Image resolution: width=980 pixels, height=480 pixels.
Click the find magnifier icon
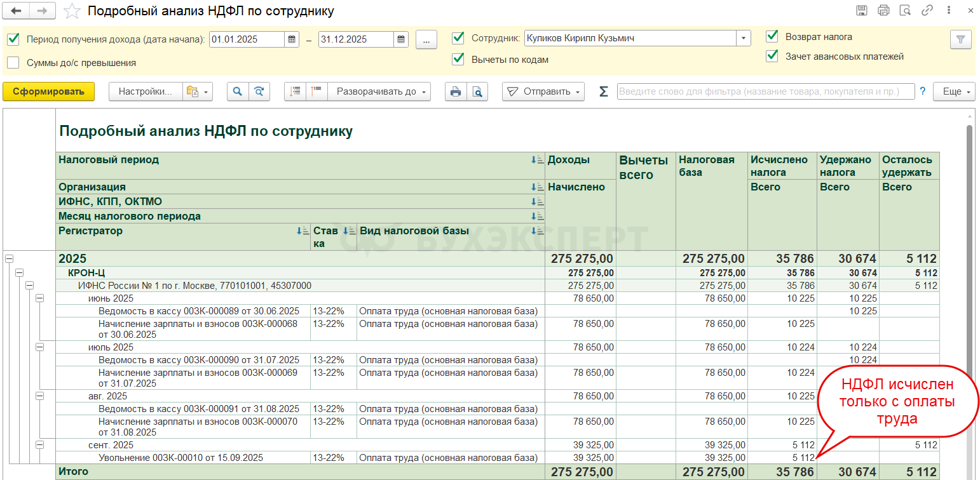[x=237, y=91]
